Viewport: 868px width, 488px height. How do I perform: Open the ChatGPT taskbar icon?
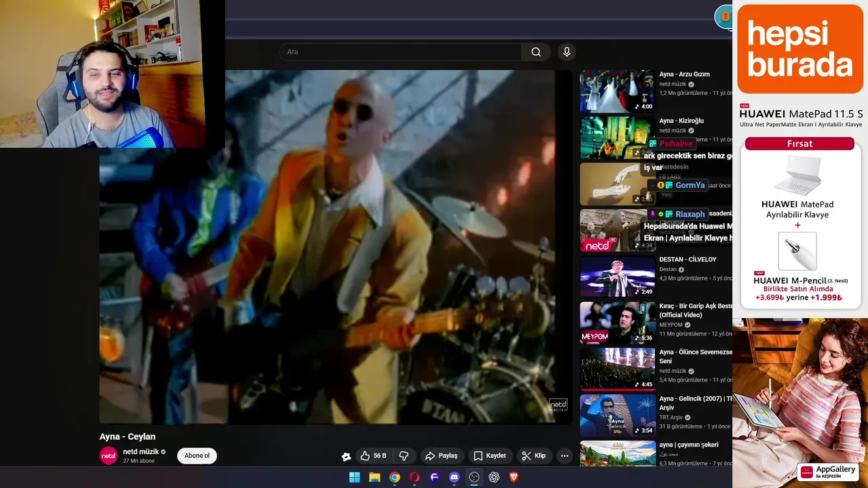click(494, 477)
